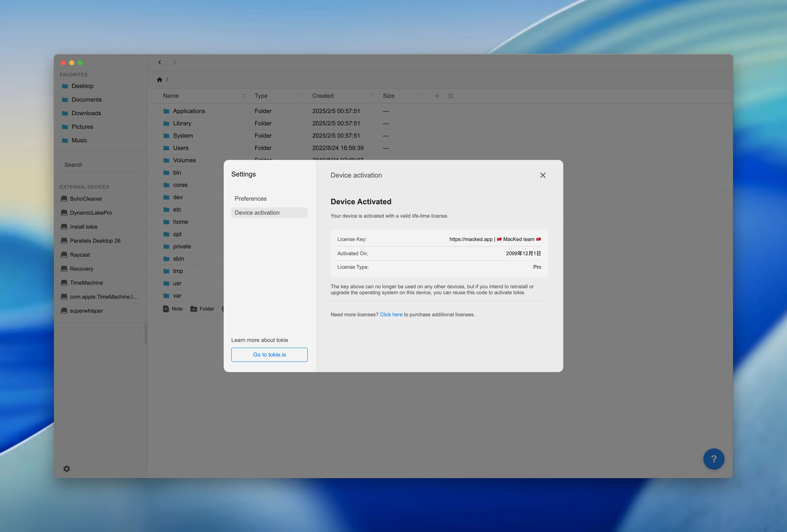Create a new Folder in the bottom bar
The image size is (787, 532).
pyautogui.click(x=202, y=309)
